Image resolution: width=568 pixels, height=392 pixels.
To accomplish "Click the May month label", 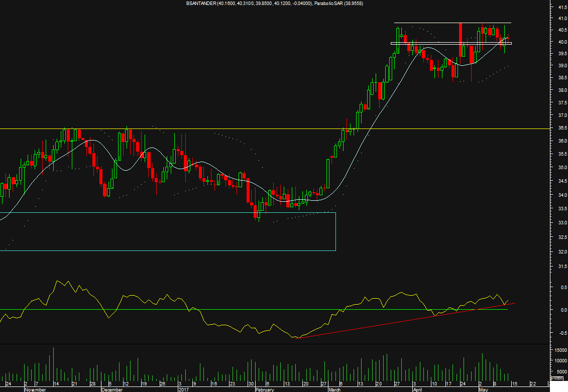I will tap(484, 390).
